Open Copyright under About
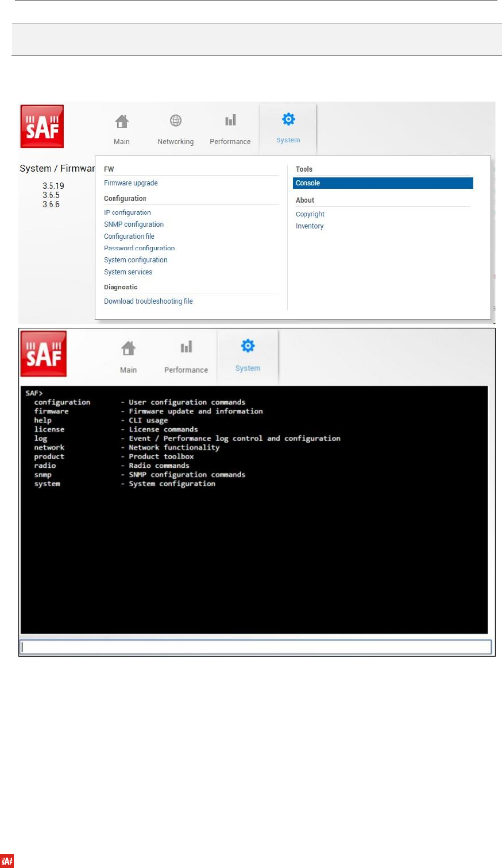The image size is (502, 868). click(310, 214)
